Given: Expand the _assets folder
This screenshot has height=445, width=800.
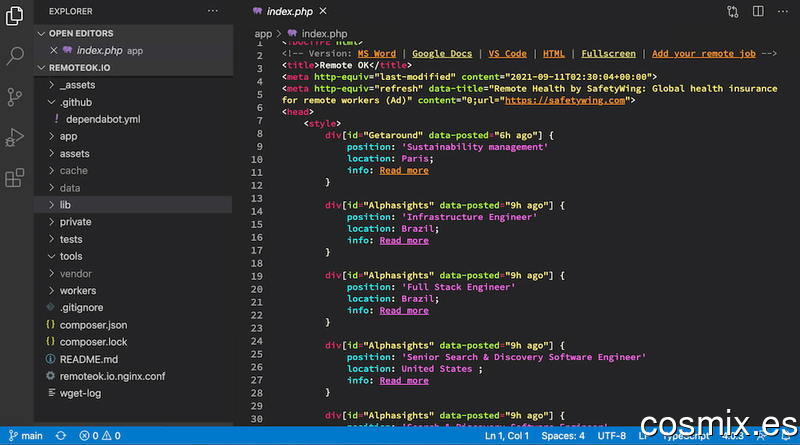Looking at the screenshot, I should [72, 85].
